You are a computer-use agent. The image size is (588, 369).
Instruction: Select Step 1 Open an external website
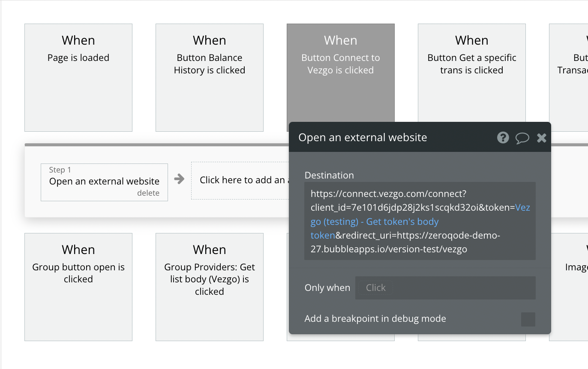click(x=104, y=181)
